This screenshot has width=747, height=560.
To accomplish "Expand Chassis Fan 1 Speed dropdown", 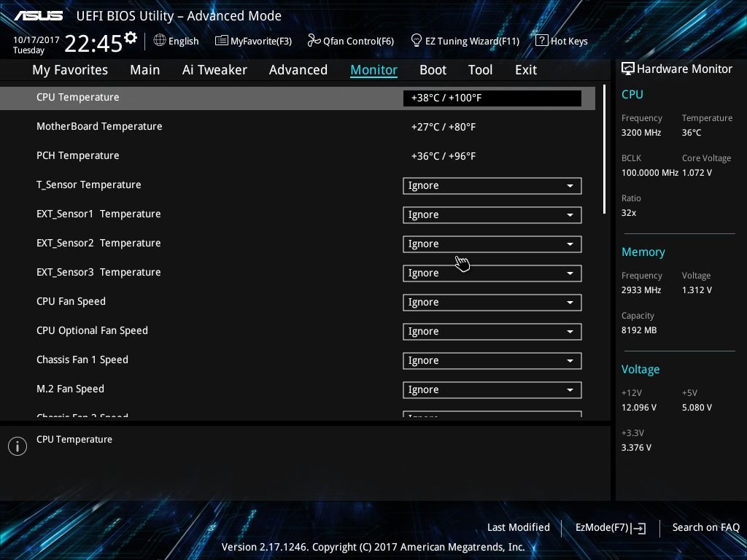I will pyautogui.click(x=492, y=360).
